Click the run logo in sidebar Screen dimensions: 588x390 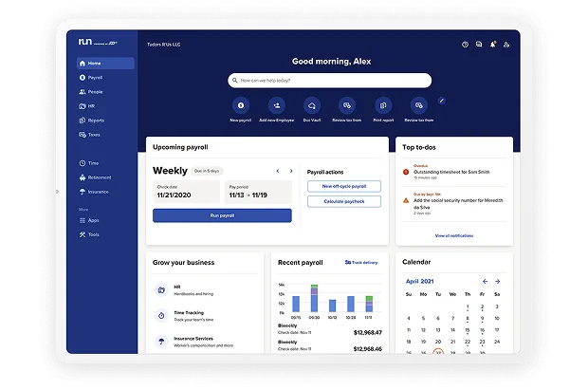pos(98,42)
